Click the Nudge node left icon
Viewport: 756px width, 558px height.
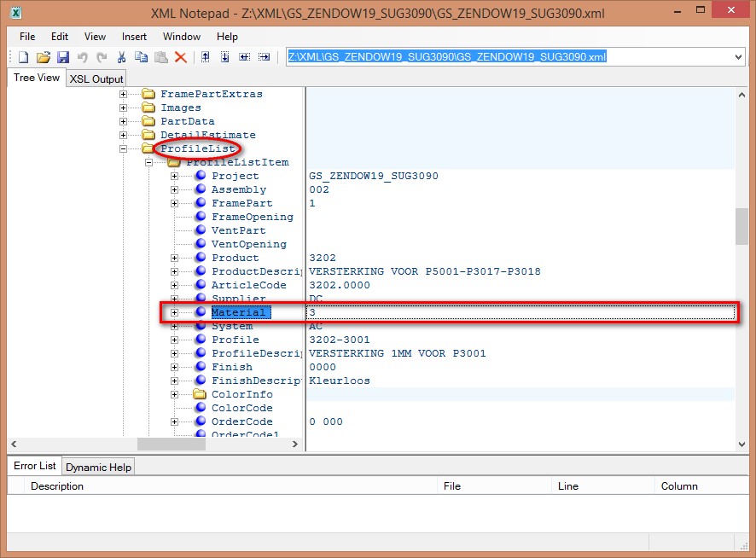click(244, 57)
